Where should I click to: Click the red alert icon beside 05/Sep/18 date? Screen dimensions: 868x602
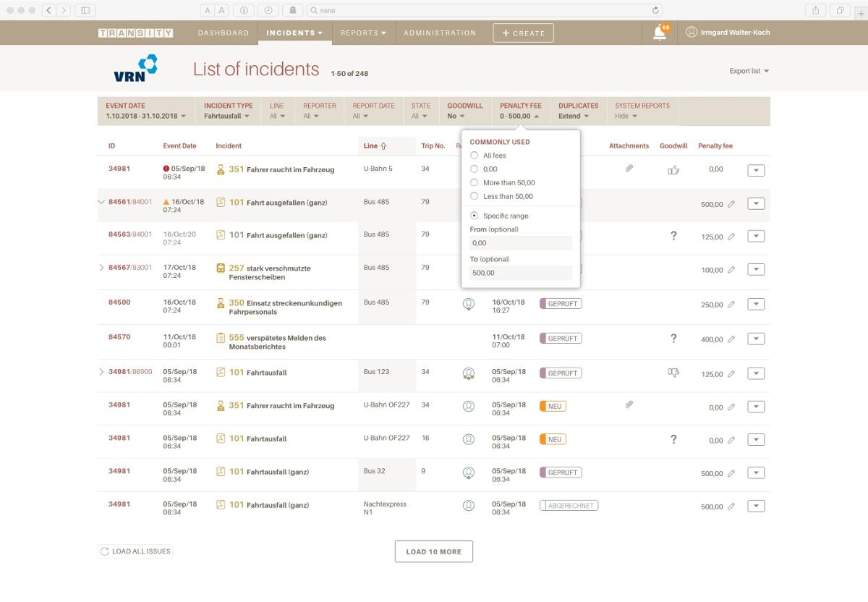166,169
